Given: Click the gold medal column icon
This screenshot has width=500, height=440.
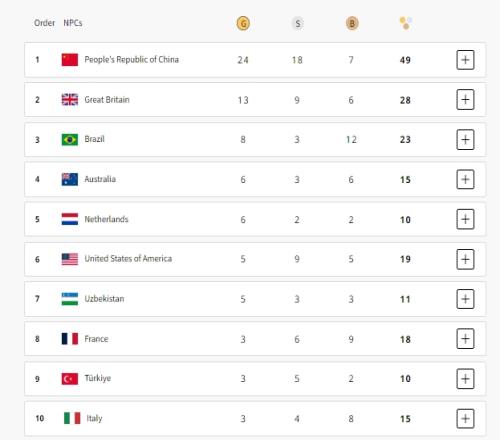Looking at the screenshot, I should tap(243, 23).
